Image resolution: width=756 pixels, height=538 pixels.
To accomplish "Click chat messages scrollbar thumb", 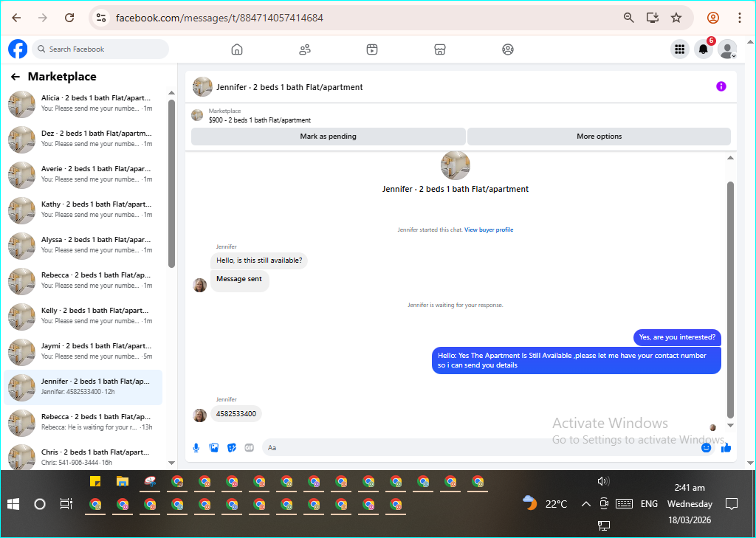I will (730, 300).
